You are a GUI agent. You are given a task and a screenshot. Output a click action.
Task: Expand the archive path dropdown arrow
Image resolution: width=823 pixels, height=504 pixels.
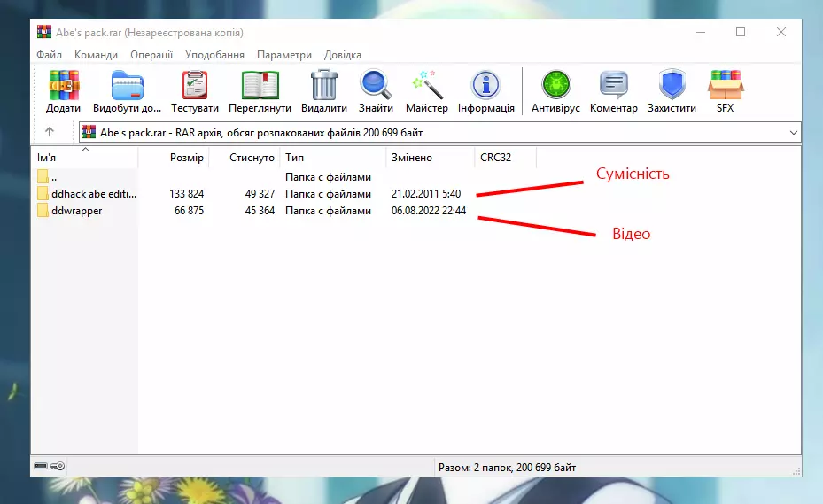pyautogui.click(x=794, y=133)
